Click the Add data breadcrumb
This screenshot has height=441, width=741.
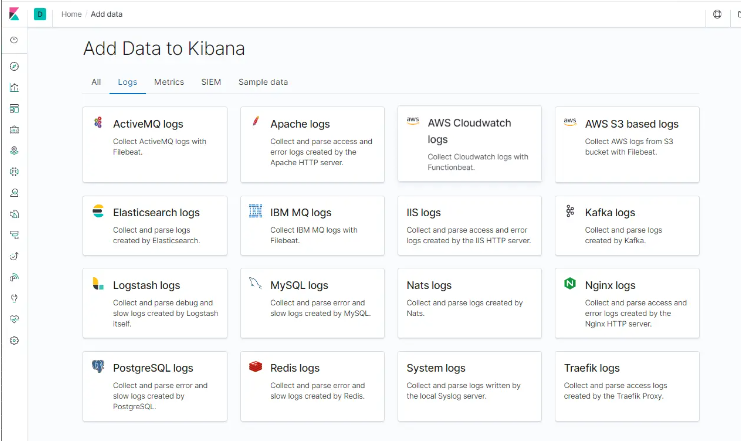tap(106, 14)
